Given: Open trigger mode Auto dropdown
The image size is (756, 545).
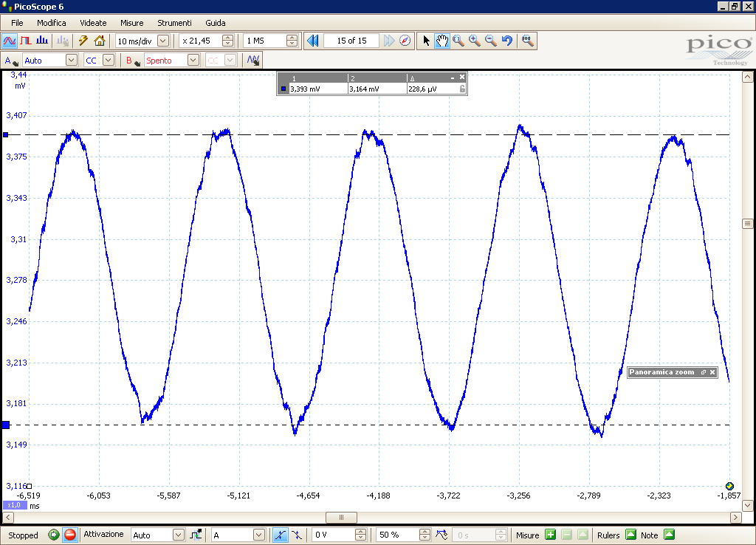Looking at the screenshot, I should [x=179, y=535].
